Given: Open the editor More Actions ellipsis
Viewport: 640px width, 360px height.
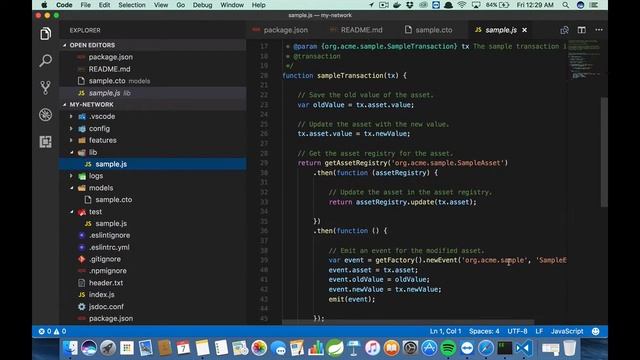Looking at the screenshot, I should 599,30.
